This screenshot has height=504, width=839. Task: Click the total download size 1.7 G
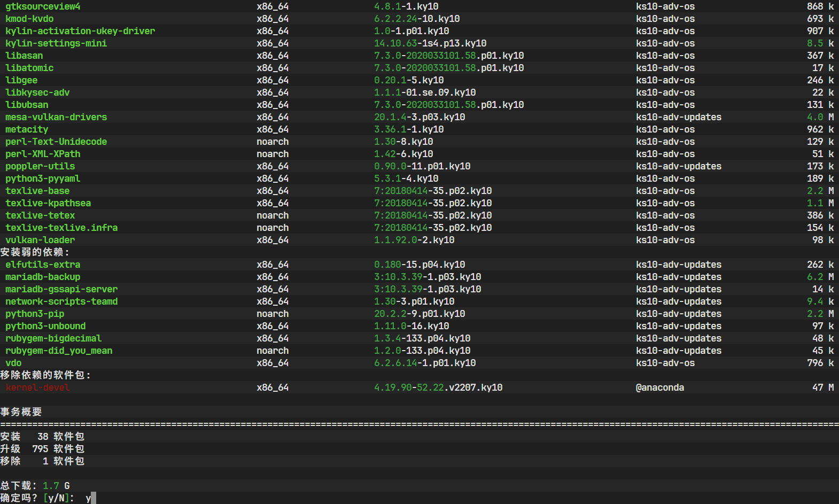click(56, 486)
